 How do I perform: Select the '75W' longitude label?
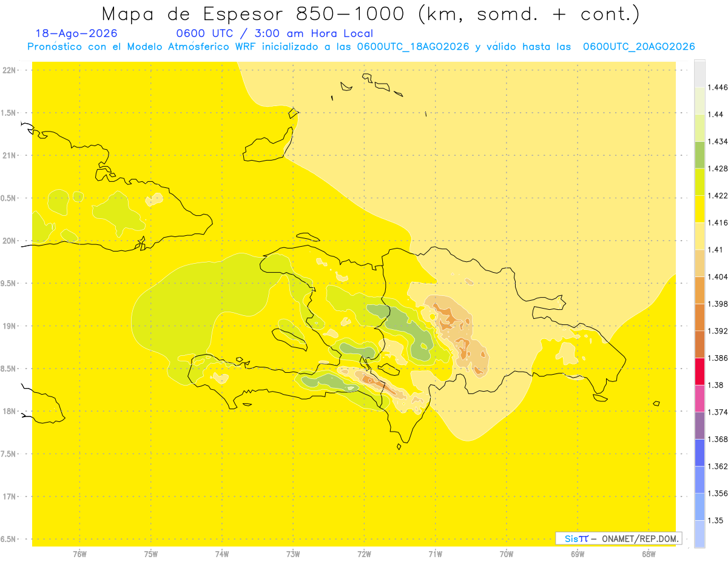[151, 554]
